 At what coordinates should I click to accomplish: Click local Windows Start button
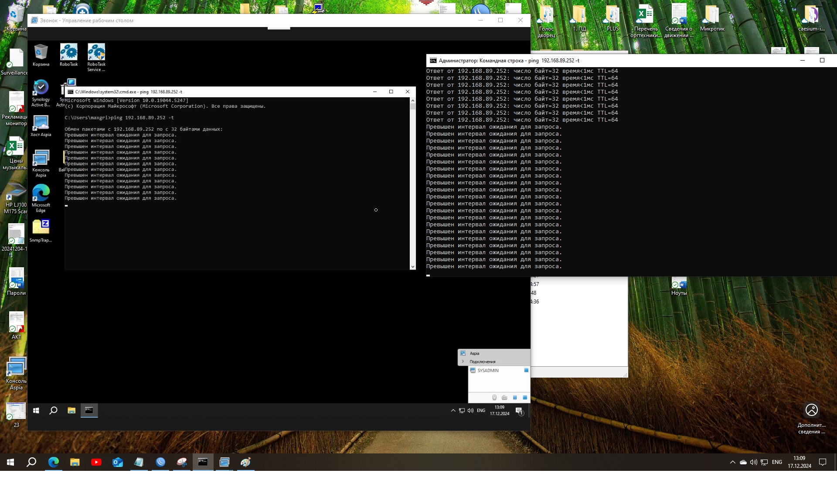[10, 462]
